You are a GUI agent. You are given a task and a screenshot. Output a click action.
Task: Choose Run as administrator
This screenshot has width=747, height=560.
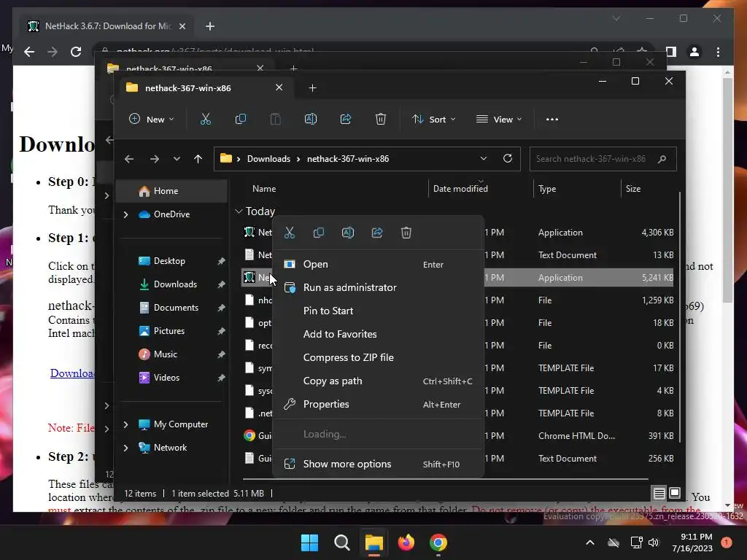click(x=379, y=287)
